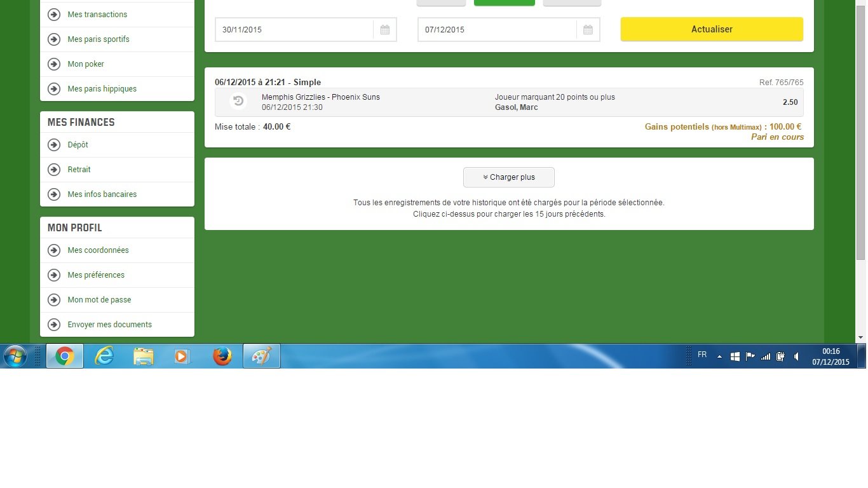The image size is (868, 488).
Task: Open Firefox from the taskbar
Action: tap(222, 356)
